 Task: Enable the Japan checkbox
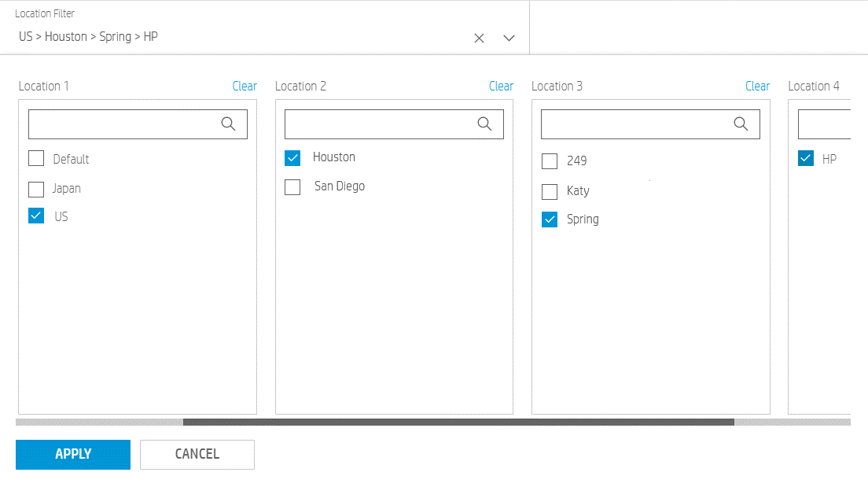click(35, 188)
